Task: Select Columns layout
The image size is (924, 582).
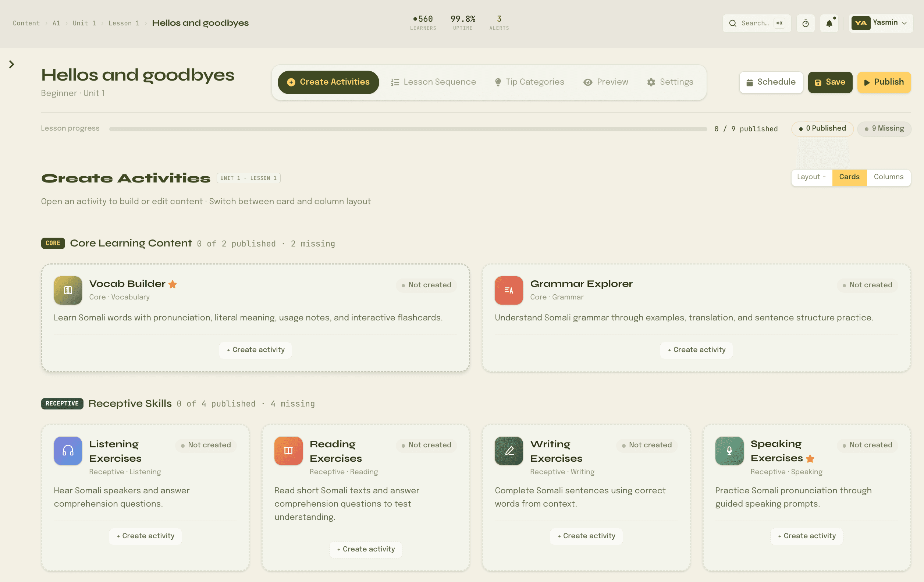Action: (x=888, y=177)
